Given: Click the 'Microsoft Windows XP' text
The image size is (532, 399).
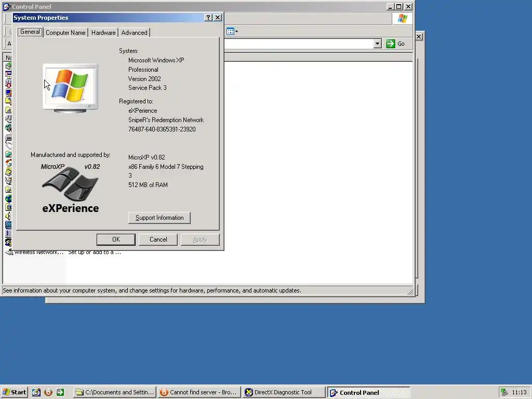Looking at the screenshot, I should click(x=156, y=60).
